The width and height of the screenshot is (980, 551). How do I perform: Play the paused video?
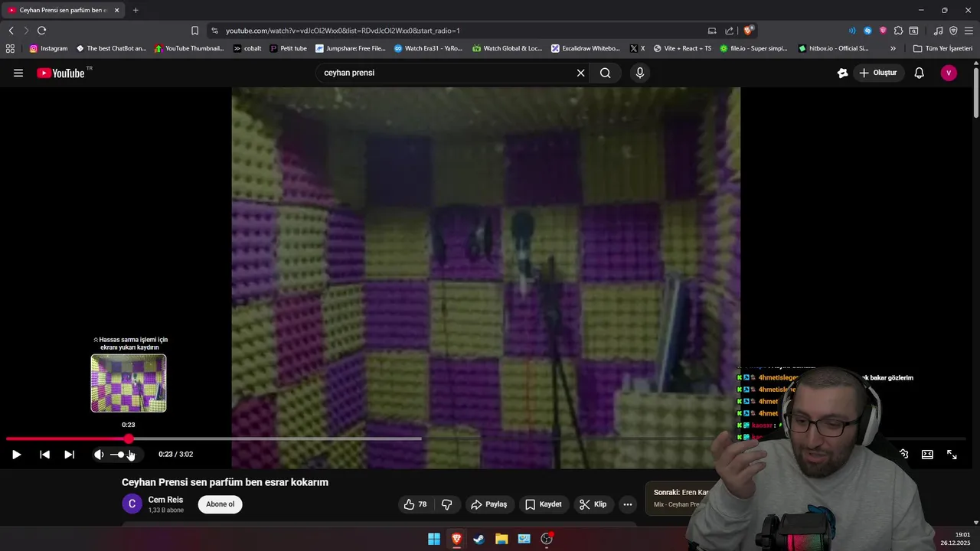point(16,455)
